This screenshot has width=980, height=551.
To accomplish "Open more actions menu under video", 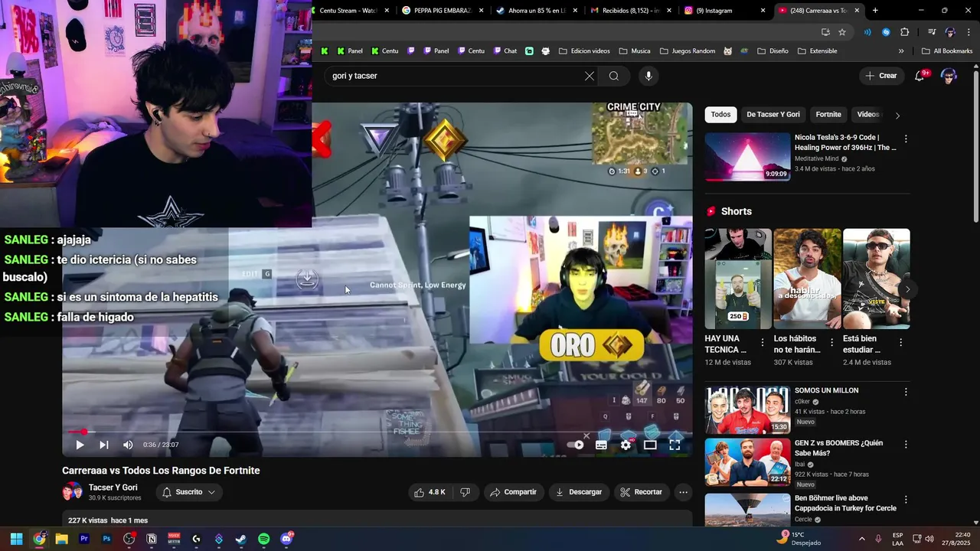I will pos(684,492).
